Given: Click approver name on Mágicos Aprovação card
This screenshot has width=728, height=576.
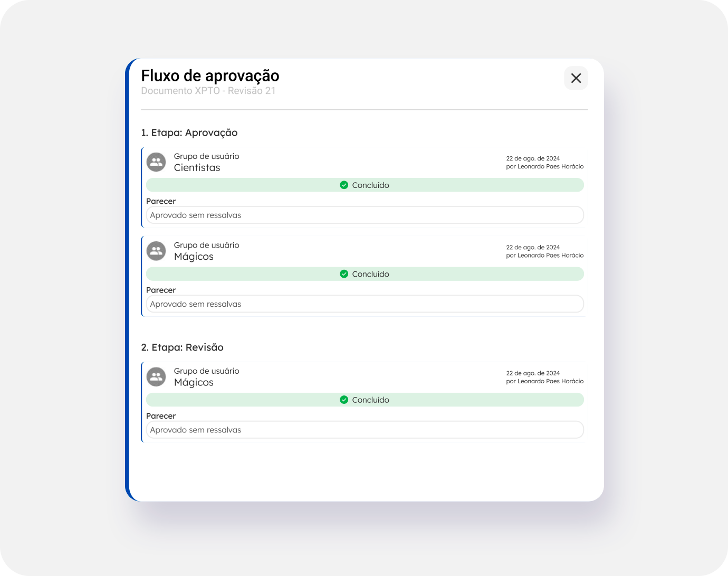Looking at the screenshot, I should coord(550,256).
